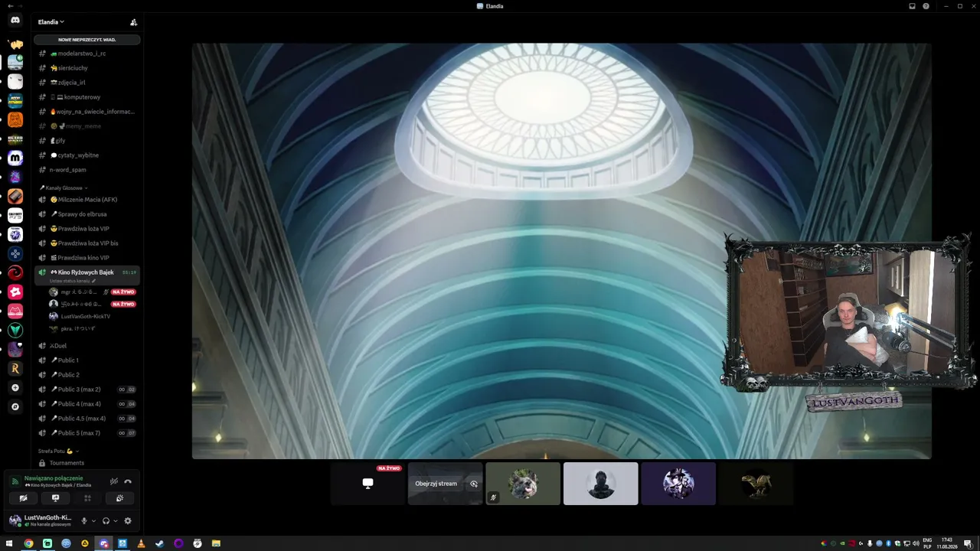Image resolution: width=980 pixels, height=551 pixels.
Task: Open User Settings gear icon
Action: (x=128, y=521)
